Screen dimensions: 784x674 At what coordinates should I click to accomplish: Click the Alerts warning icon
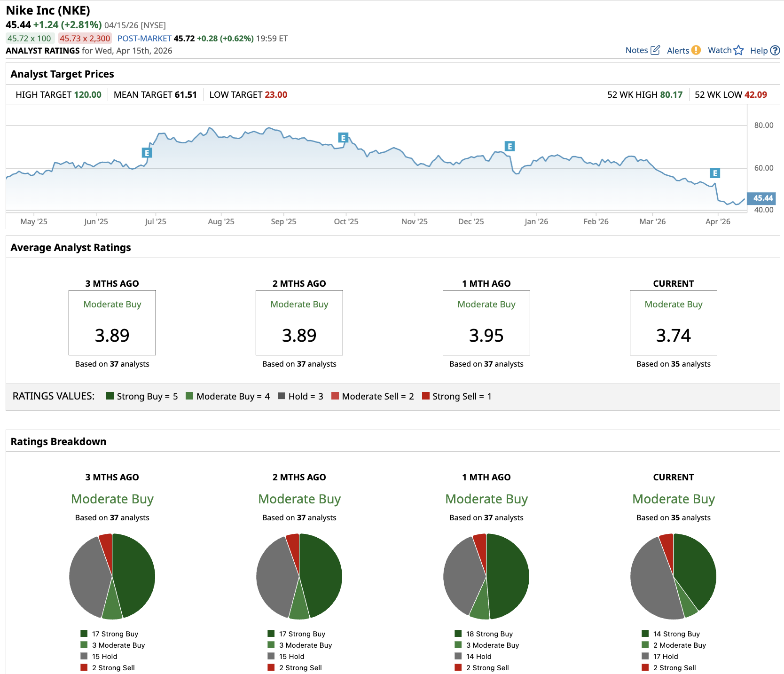(696, 50)
